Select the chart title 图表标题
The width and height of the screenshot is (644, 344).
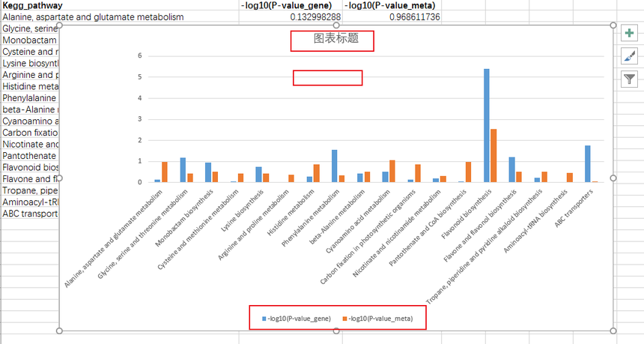pyautogui.click(x=336, y=38)
